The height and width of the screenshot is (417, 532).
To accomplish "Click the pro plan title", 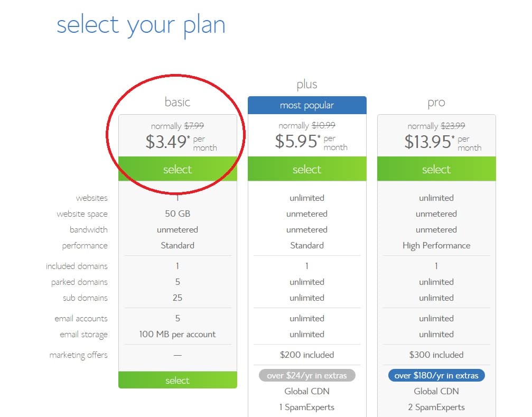I will pos(436,103).
